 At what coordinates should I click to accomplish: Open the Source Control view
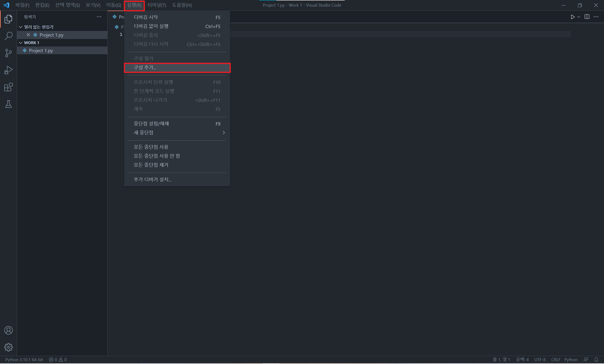pos(8,53)
